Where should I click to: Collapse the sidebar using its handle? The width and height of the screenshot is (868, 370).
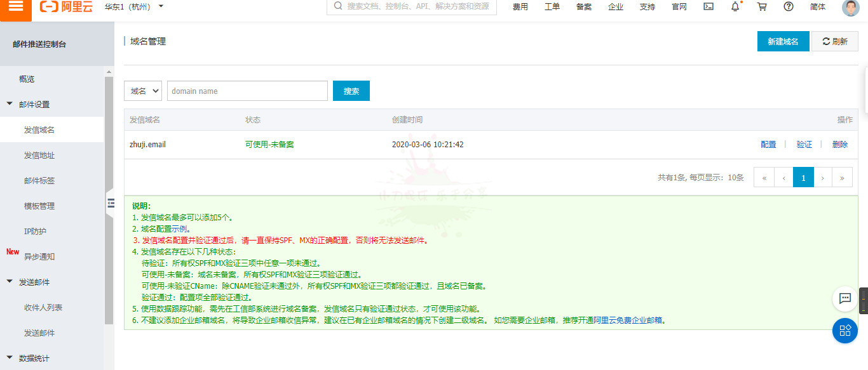tap(110, 203)
